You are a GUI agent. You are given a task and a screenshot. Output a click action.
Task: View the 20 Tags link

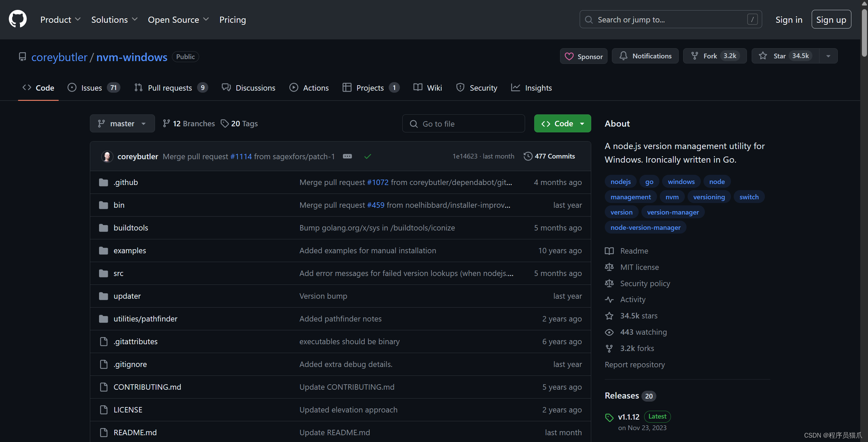(x=239, y=124)
